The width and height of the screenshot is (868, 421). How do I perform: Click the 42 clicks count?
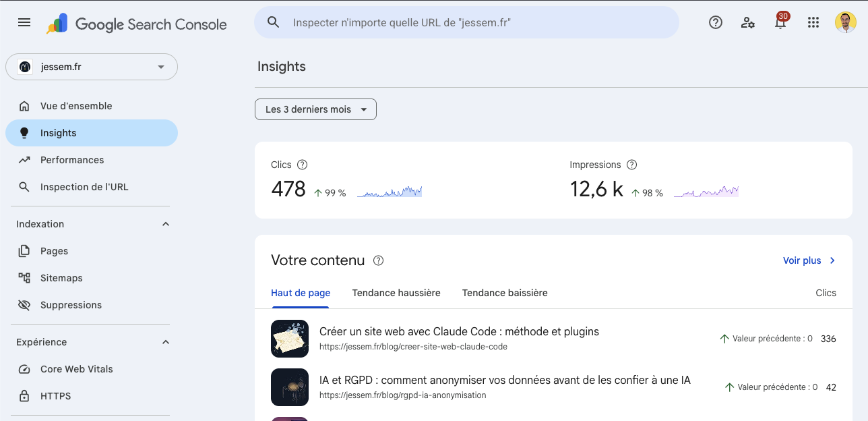pyautogui.click(x=831, y=387)
